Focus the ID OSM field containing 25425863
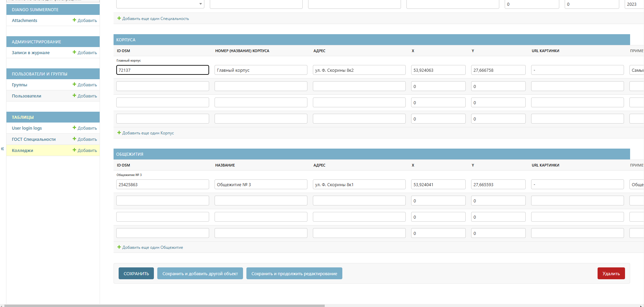The width and height of the screenshot is (644, 307). point(162,184)
